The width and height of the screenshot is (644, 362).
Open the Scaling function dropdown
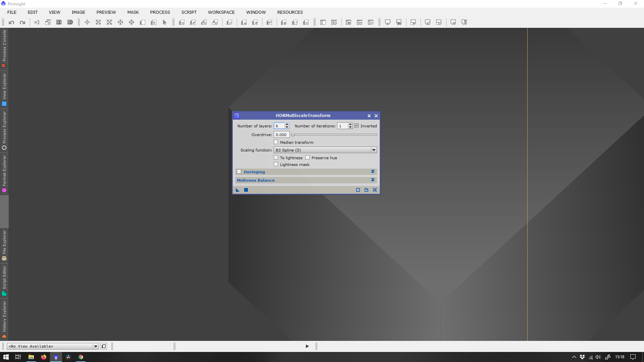[325, 150]
